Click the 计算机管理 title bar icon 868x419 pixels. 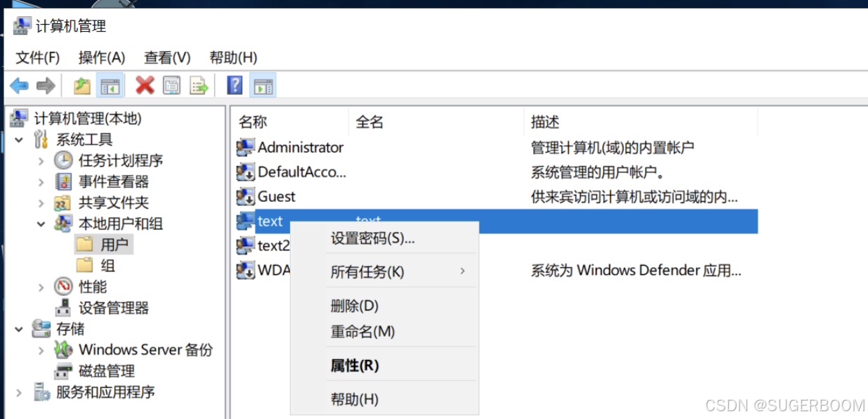(22, 26)
